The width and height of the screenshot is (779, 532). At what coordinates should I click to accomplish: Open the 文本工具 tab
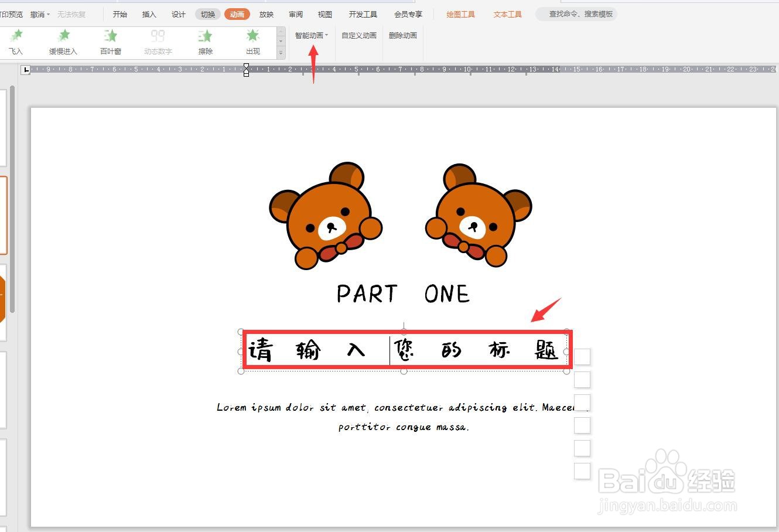[x=508, y=14]
